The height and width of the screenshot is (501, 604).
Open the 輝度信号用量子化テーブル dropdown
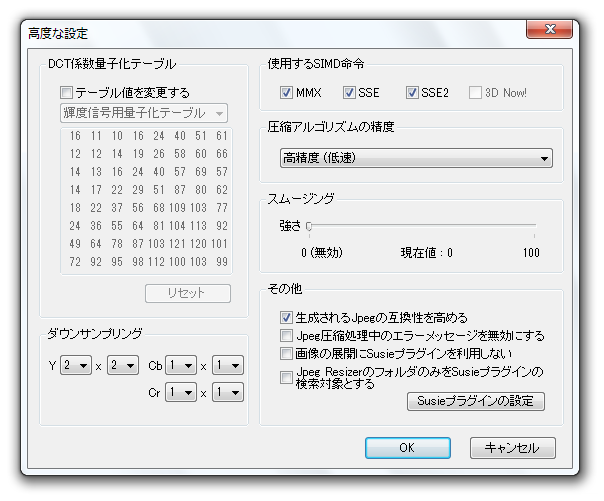click(144, 113)
